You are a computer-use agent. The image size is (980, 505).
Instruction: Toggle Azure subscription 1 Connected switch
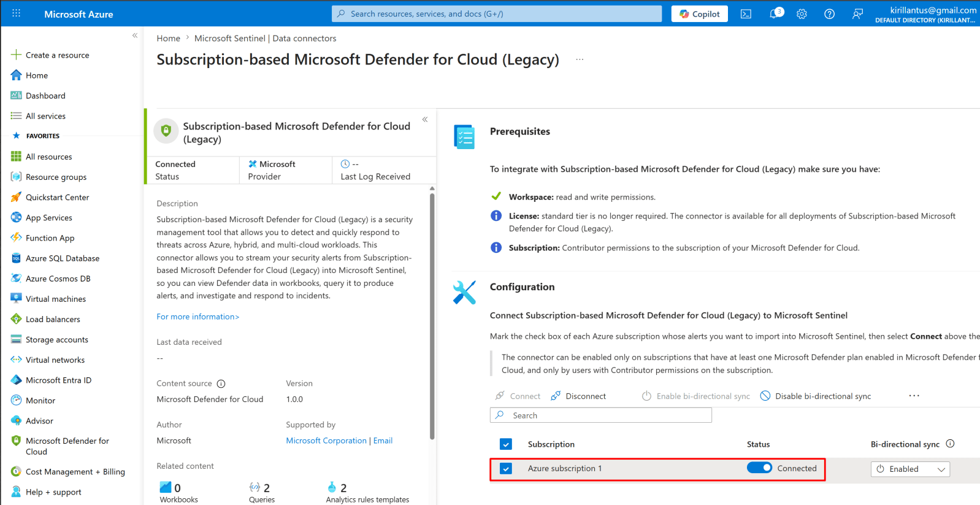[759, 468]
